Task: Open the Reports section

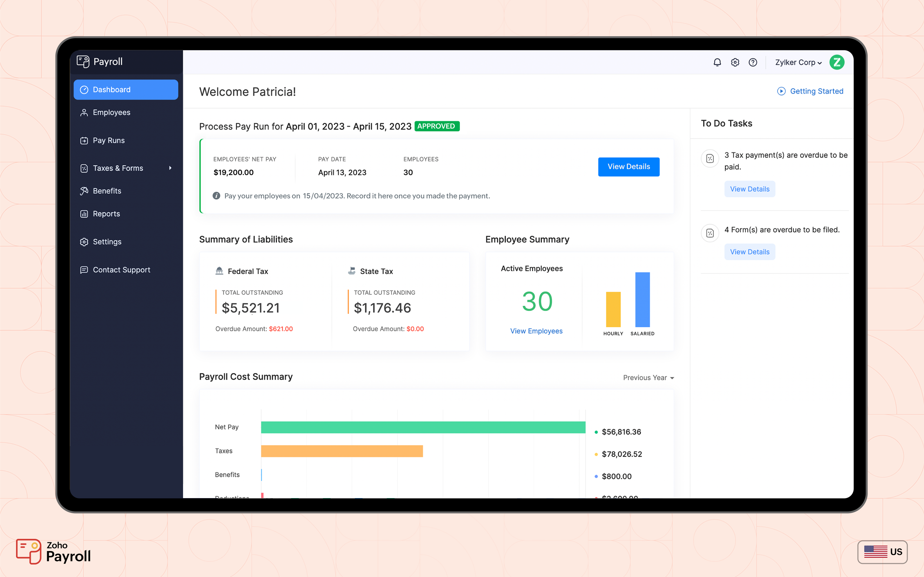Action: pyautogui.click(x=106, y=213)
